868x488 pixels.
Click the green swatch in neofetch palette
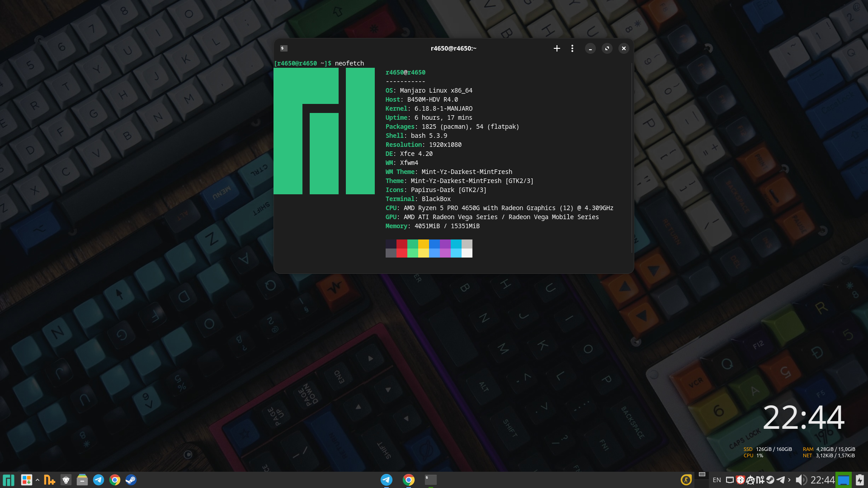[412, 244]
